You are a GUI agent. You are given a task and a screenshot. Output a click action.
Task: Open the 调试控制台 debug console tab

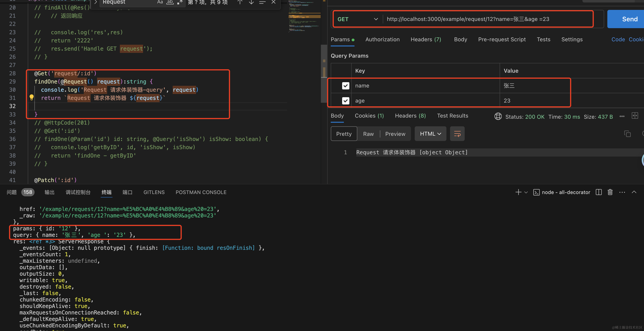point(78,192)
